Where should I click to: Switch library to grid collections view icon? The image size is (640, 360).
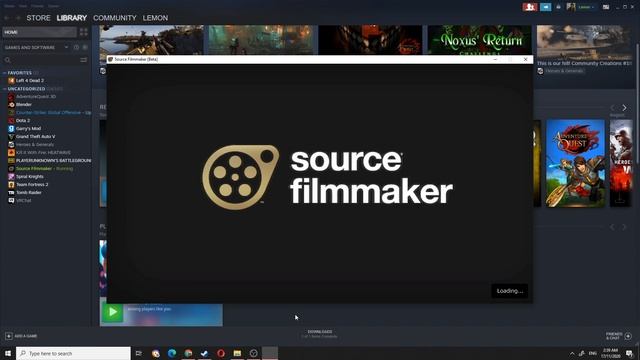pyautogui.click(x=84, y=32)
